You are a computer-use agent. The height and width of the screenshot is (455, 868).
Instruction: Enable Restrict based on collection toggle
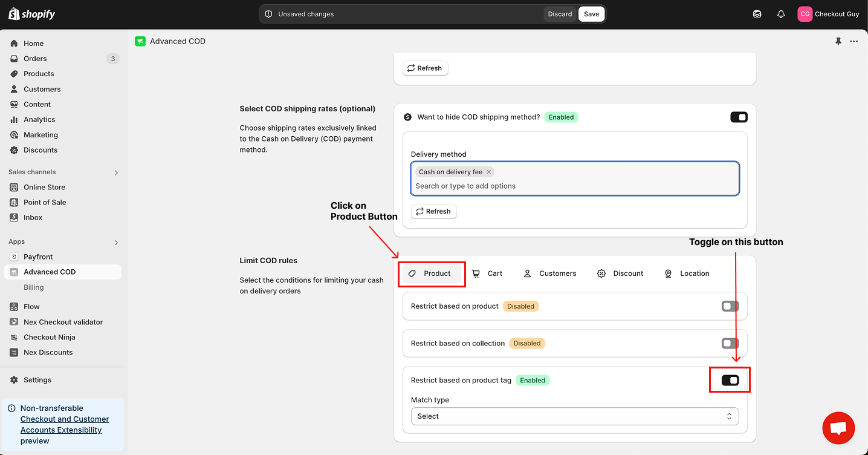(730, 343)
